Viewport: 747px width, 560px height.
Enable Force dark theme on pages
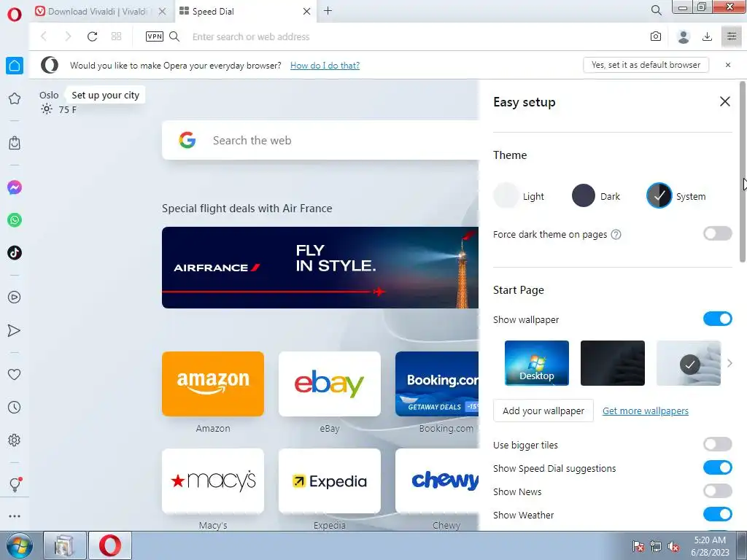[x=717, y=233]
